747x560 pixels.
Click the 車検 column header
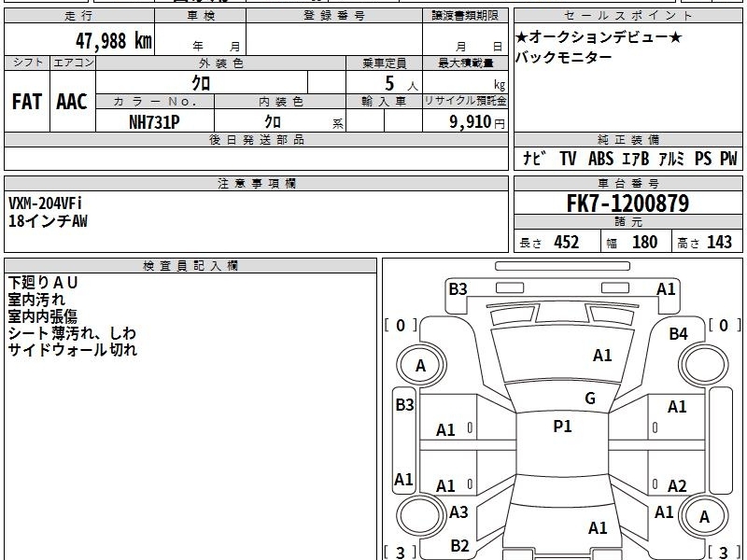coord(201,16)
